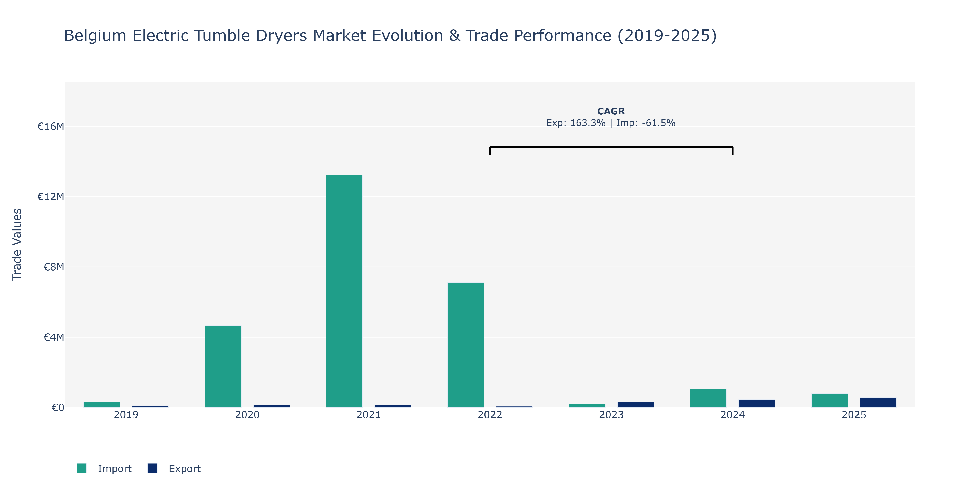Click the 2025 Export bar
Image resolution: width=980 pixels, height=490 pixels.
[878, 402]
